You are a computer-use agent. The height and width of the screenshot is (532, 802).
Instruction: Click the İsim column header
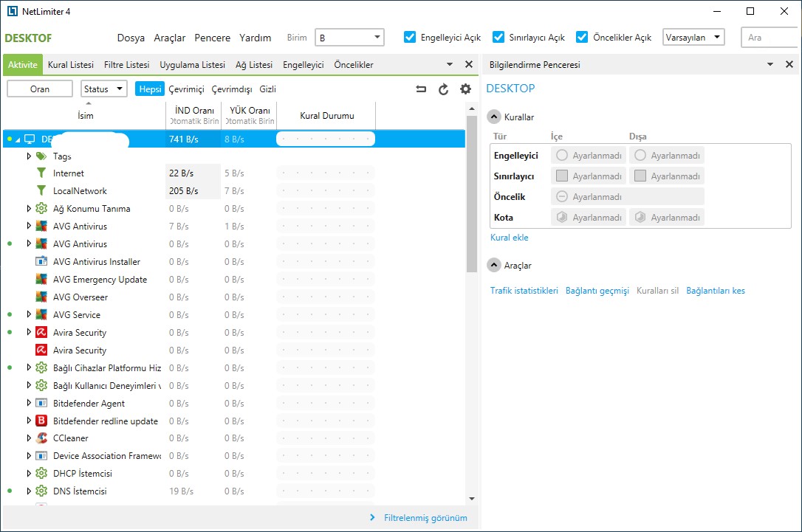click(x=86, y=116)
